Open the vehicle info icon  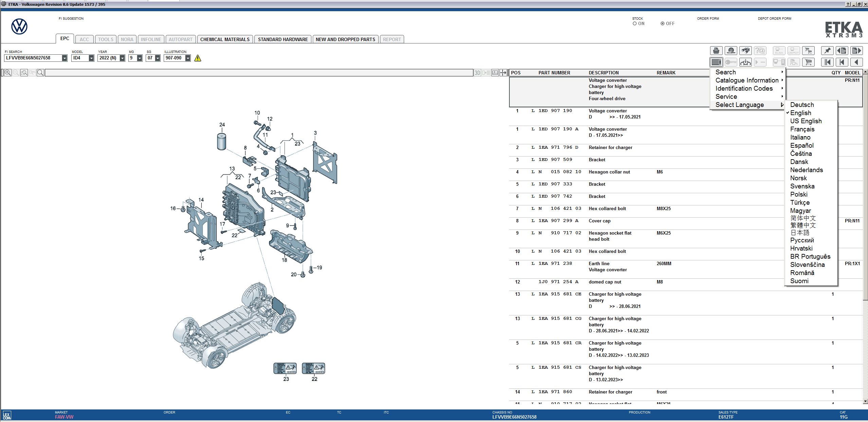click(745, 62)
